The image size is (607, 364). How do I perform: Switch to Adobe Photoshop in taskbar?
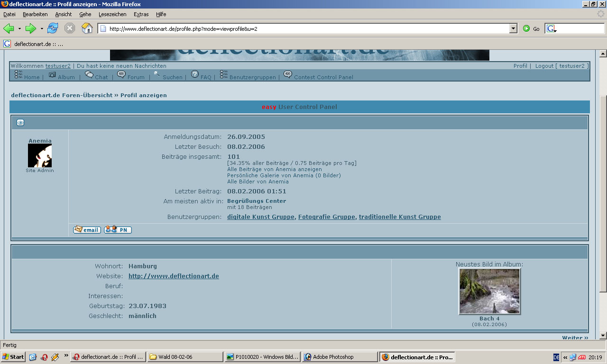(x=339, y=357)
